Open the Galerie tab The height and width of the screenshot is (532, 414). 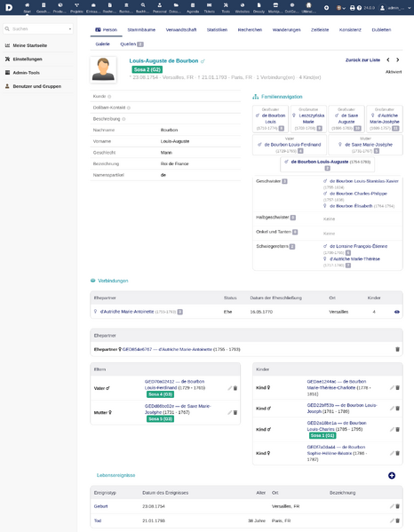pos(102,44)
